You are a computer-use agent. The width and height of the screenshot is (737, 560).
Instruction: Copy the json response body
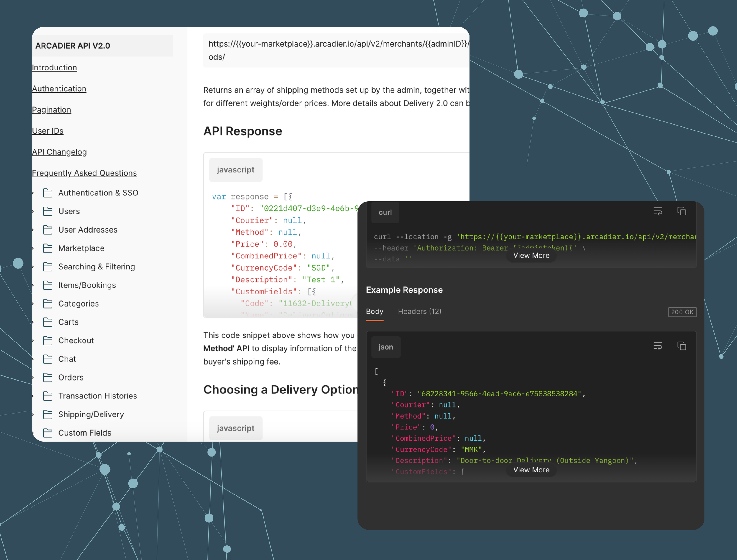coord(682,346)
